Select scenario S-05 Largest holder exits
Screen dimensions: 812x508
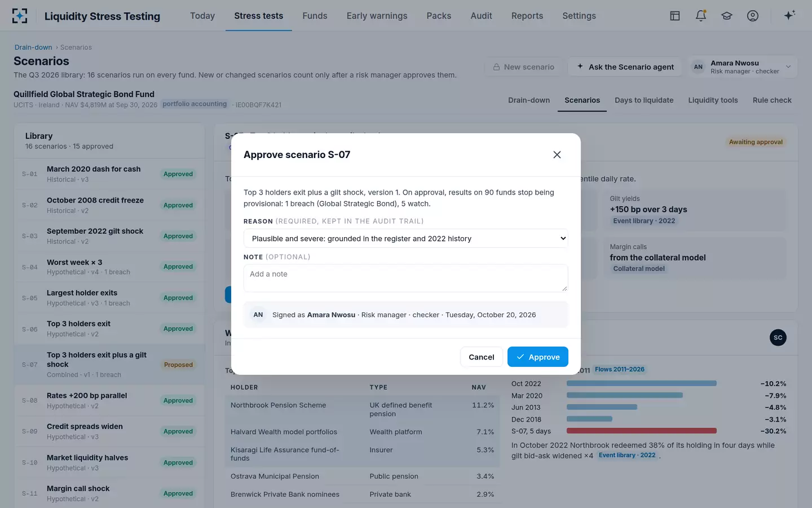(109, 298)
